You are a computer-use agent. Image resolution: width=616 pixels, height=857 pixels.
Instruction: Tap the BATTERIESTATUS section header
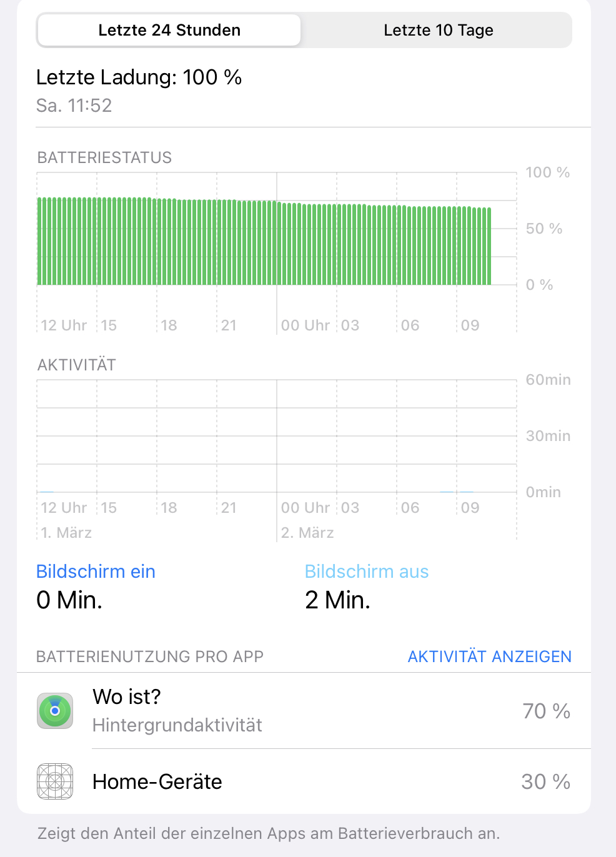pos(104,157)
